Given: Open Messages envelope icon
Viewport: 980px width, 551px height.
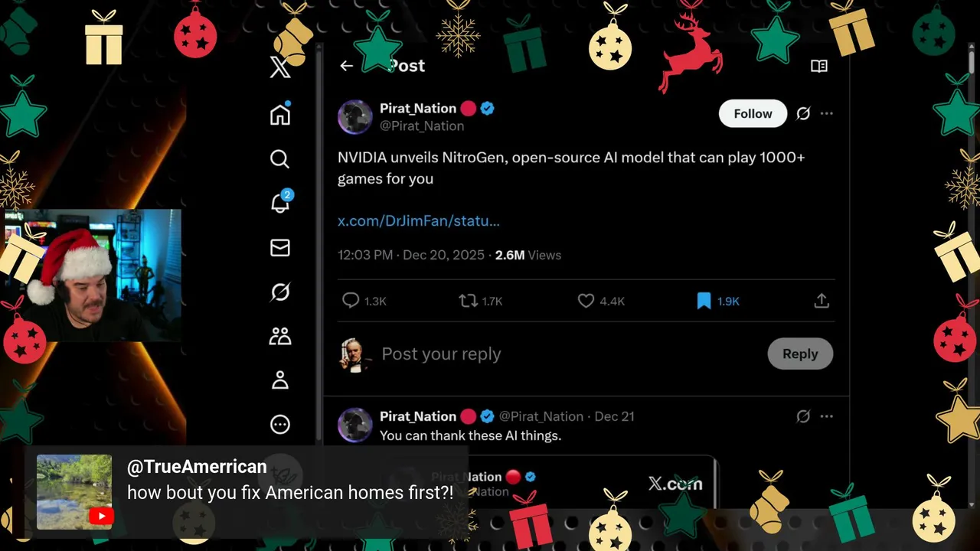Looking at the screenshot, I should point(280,248).
